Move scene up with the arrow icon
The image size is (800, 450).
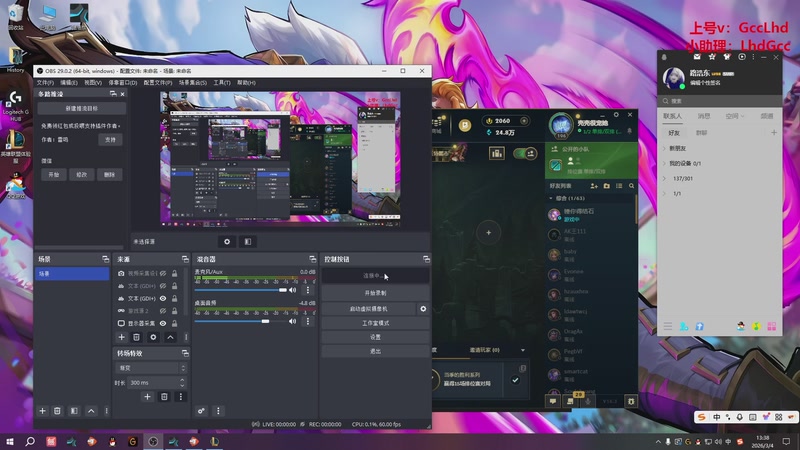tap(91, 411)
